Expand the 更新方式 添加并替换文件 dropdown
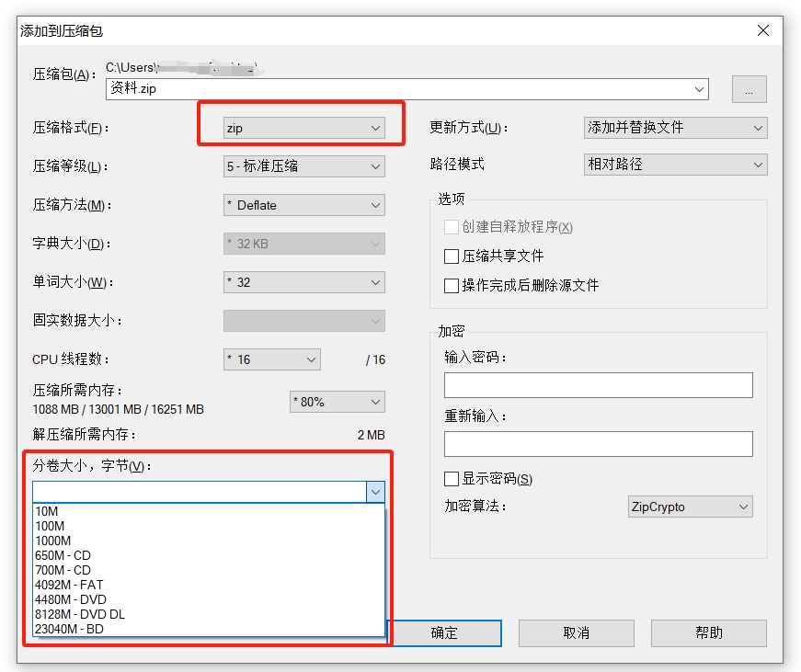The height and width of the screenshot is (672, 801). pos(675,128)
